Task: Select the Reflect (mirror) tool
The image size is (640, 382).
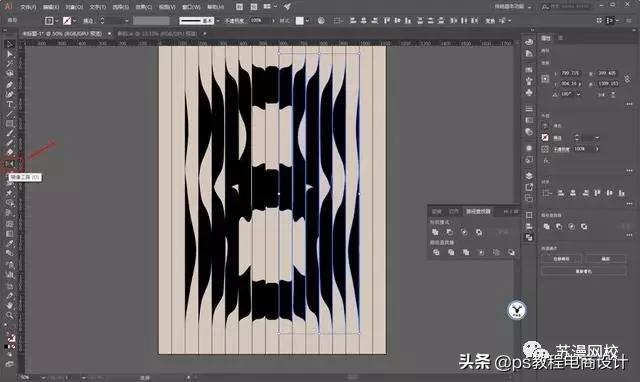Action: pyautogui.click(x=10, y=164)
